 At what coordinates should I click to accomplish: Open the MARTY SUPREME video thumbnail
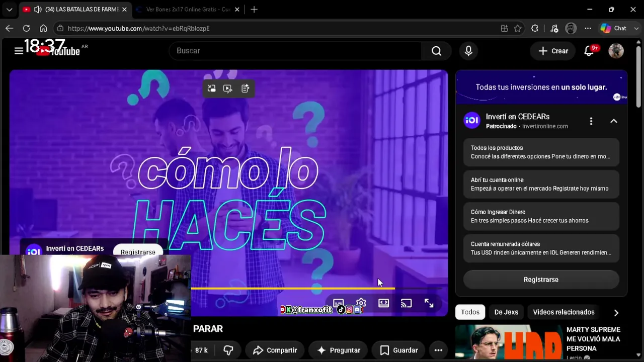(x=508, y=342)
